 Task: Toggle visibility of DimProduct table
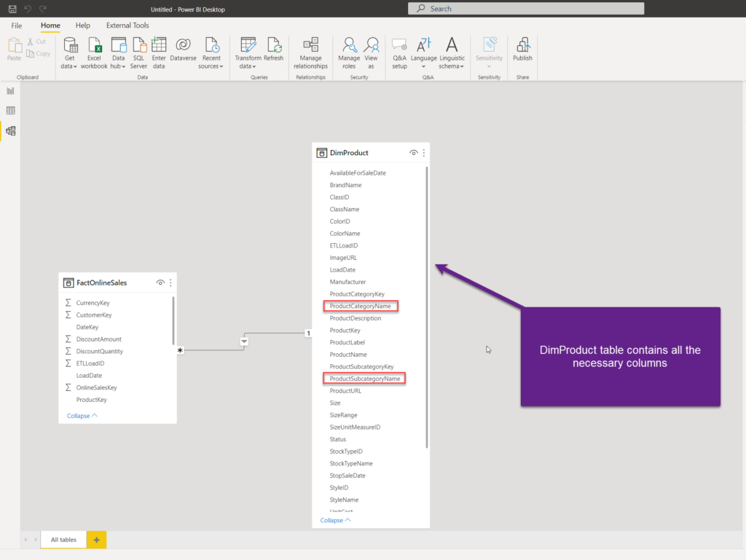coord(414,153)
